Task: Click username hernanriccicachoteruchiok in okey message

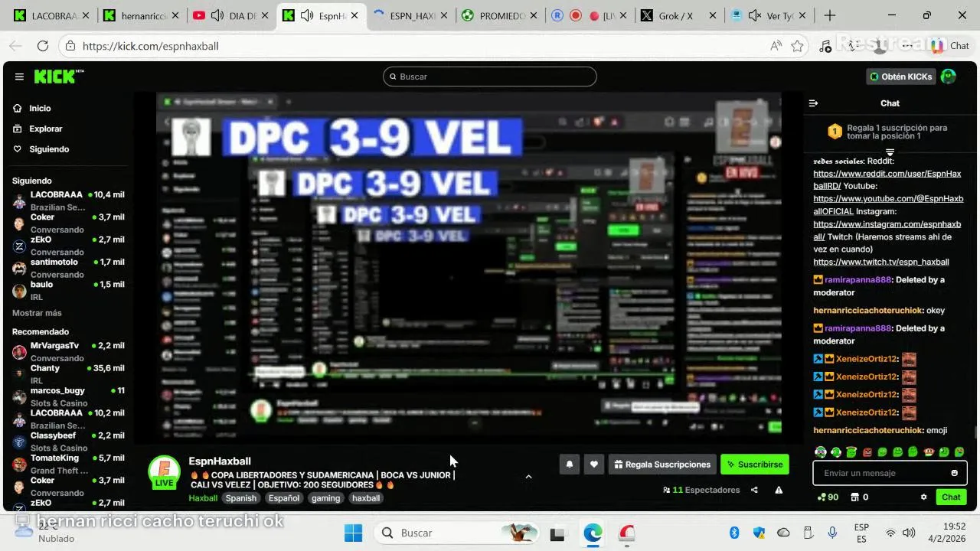Action: click(868, 311)
